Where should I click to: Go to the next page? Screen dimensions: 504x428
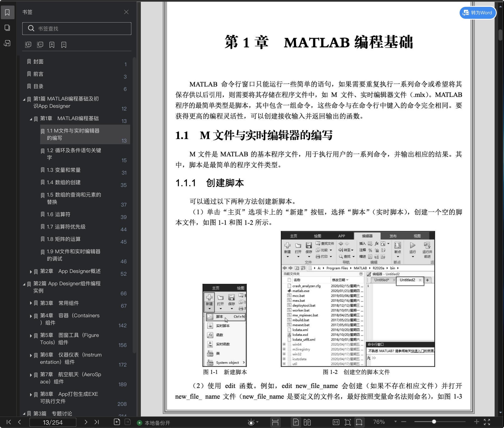click(86, 422)
